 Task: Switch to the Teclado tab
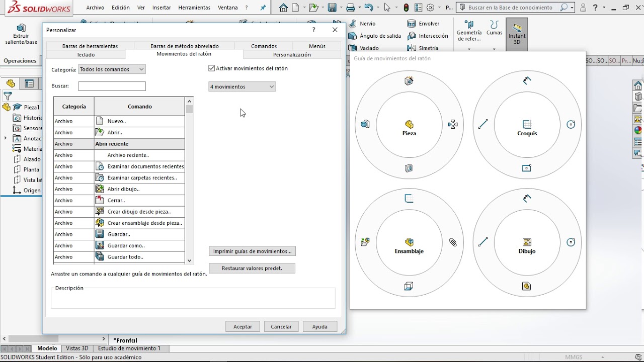86,54
